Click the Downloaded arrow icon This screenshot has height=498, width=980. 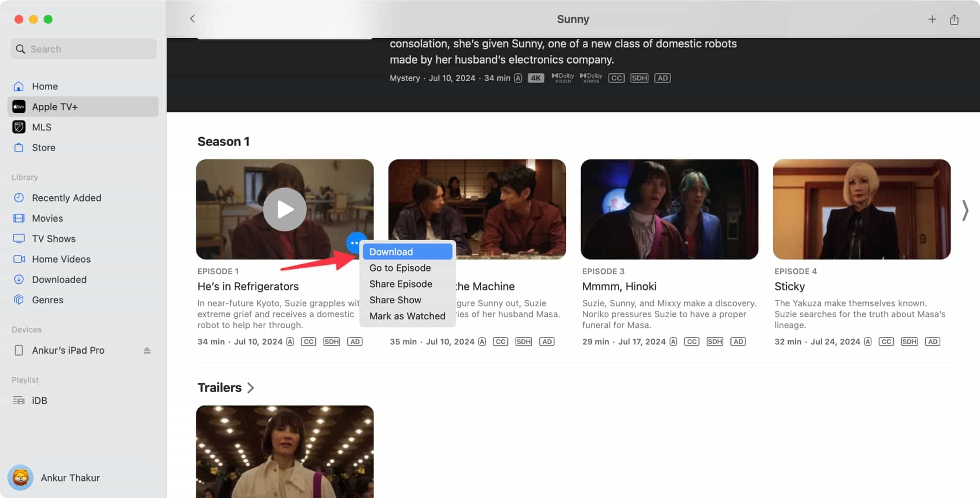pos(18,279)
